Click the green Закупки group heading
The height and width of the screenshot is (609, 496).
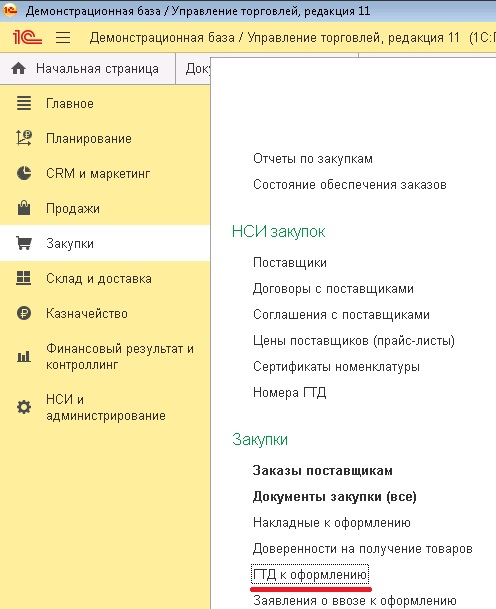point(260,440)
